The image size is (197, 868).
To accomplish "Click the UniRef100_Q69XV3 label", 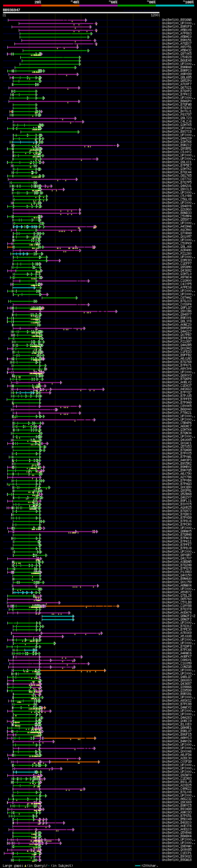I will click(x=177, y=375).
